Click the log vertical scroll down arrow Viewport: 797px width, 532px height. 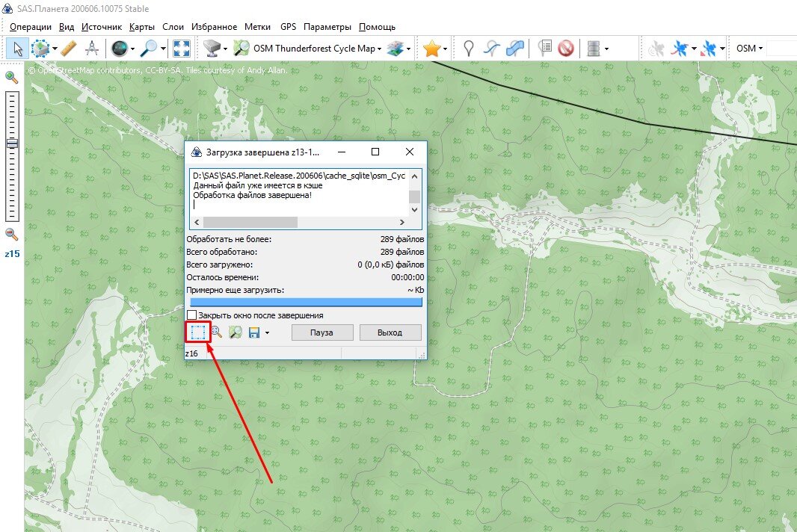pos(415,209)
